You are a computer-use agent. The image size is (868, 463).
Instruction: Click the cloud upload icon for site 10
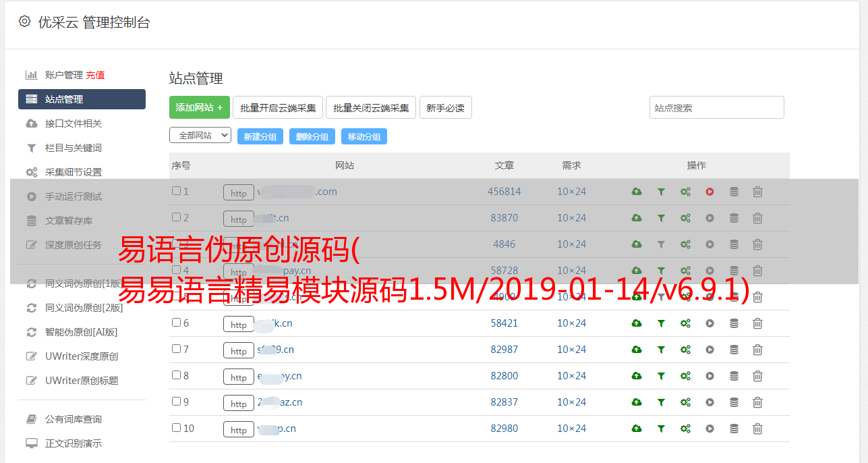637,429
